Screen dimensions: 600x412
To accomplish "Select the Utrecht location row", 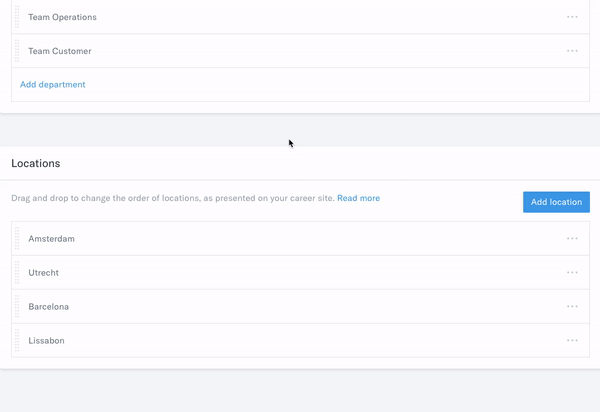I will point(300,272).
